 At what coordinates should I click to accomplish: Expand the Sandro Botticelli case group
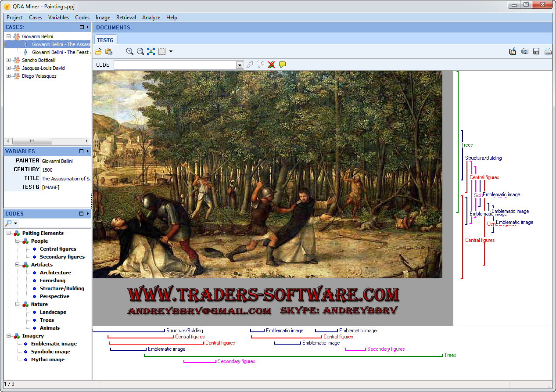pyautogui.click(x=8, y=60)
